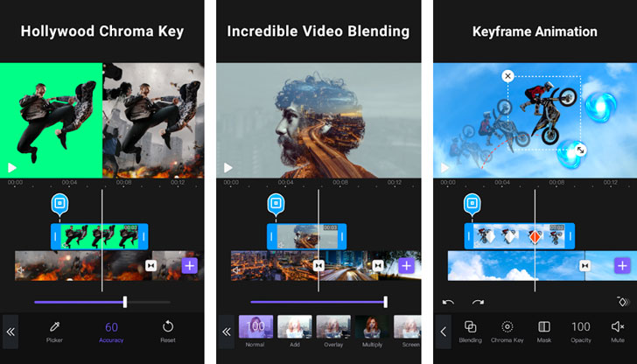Adjust the Opacity 100 setting

click(x=581, y=332)
